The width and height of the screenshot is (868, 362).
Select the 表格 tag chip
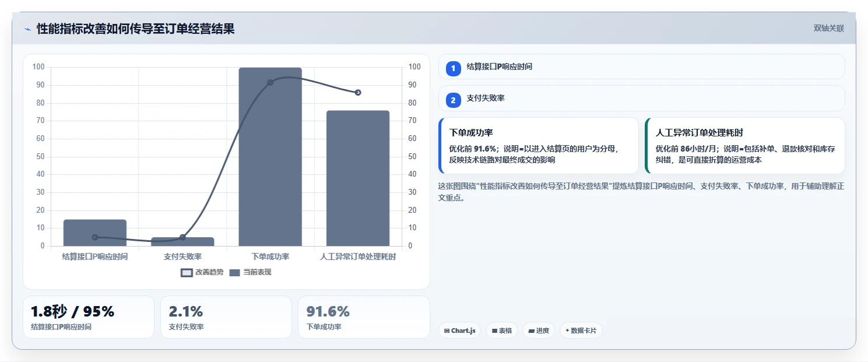pos(501,331)
